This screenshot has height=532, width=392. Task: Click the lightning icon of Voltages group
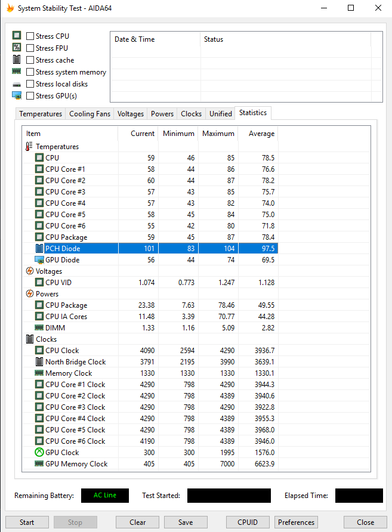[x=30, y=271]
